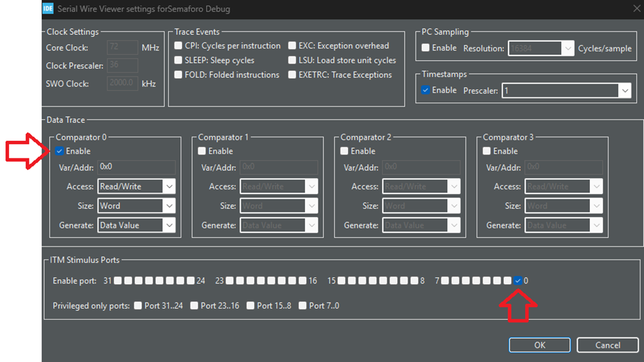Enable ITM stimulus port 15
Image resolution: width=644 pixels, height=362 pixels.
[x=342, y=281]
